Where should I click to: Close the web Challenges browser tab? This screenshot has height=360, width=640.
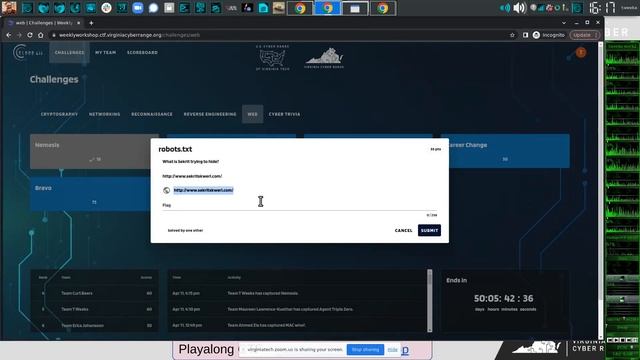point(78,23)
